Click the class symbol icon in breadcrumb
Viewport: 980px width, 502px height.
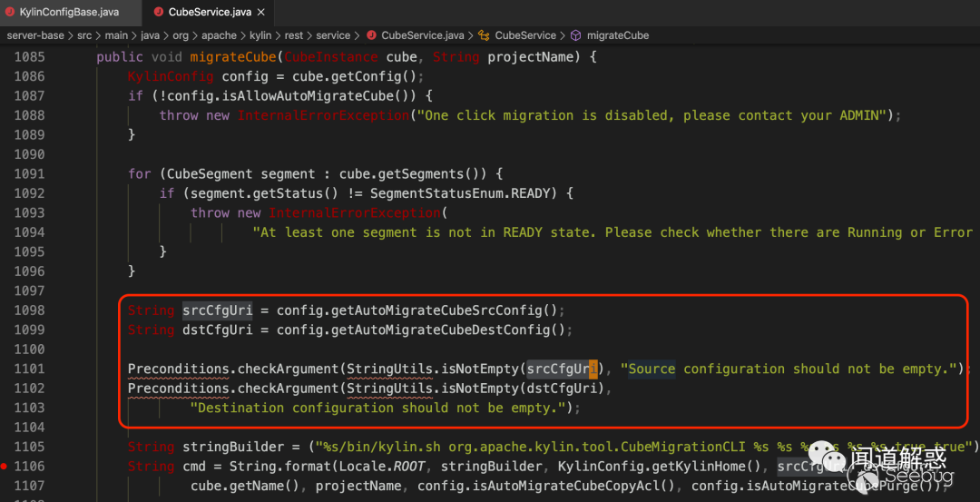(x=484, y=35)
